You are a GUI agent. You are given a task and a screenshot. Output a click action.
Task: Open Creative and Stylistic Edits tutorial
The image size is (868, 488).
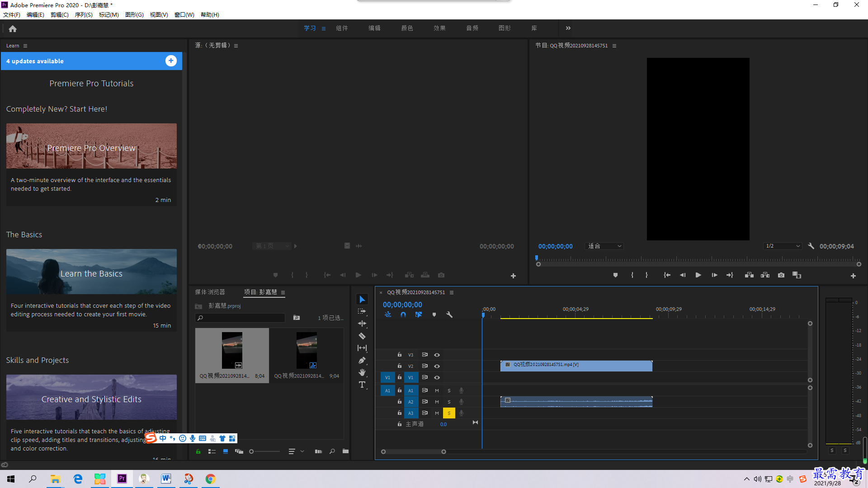click(91, 397)
